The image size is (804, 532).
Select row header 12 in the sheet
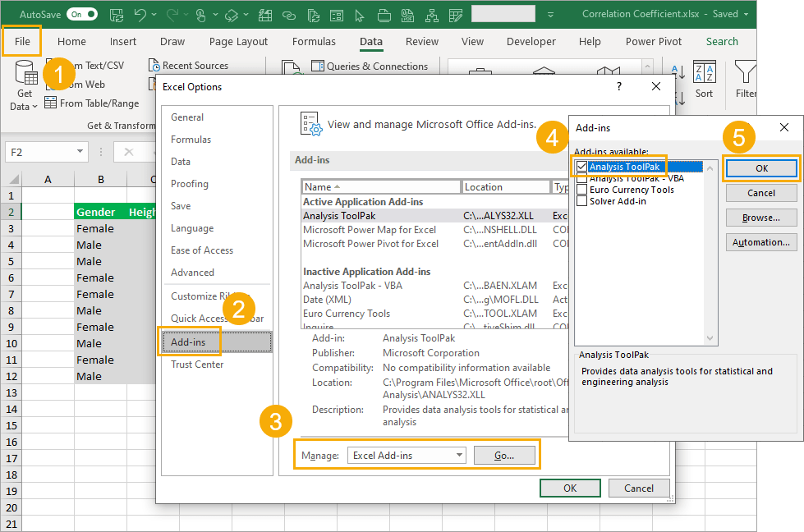tap(11, 376)
